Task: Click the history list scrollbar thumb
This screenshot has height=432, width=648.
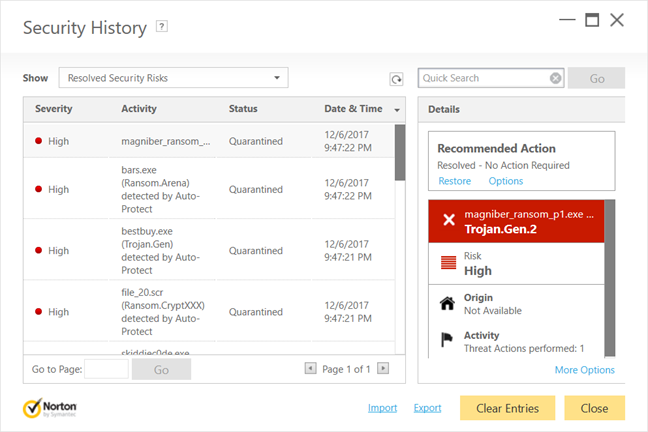Action: [x=400, y=153]
